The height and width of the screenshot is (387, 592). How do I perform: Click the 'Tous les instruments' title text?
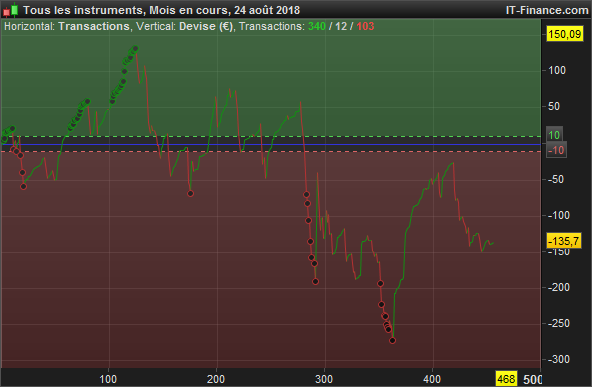pyautogui.click(x=83, y=10)
